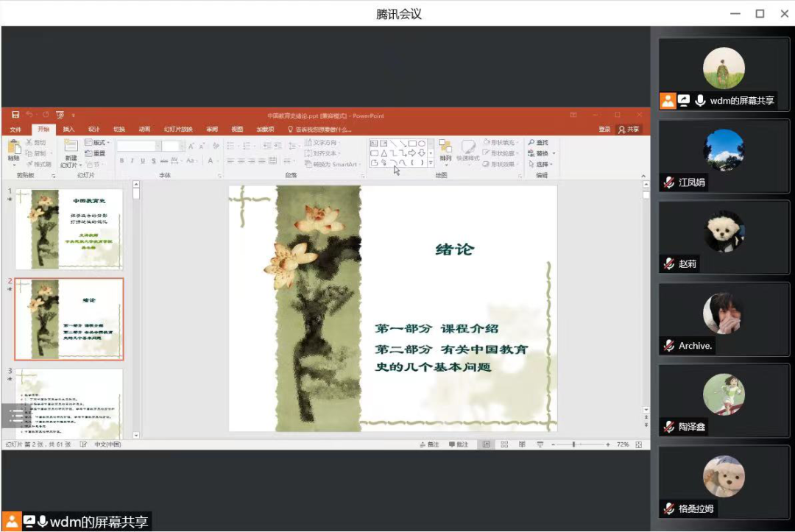Screen dimensions: 795x532
Task: Click fit slide to window icon
Action: (639, 444)
